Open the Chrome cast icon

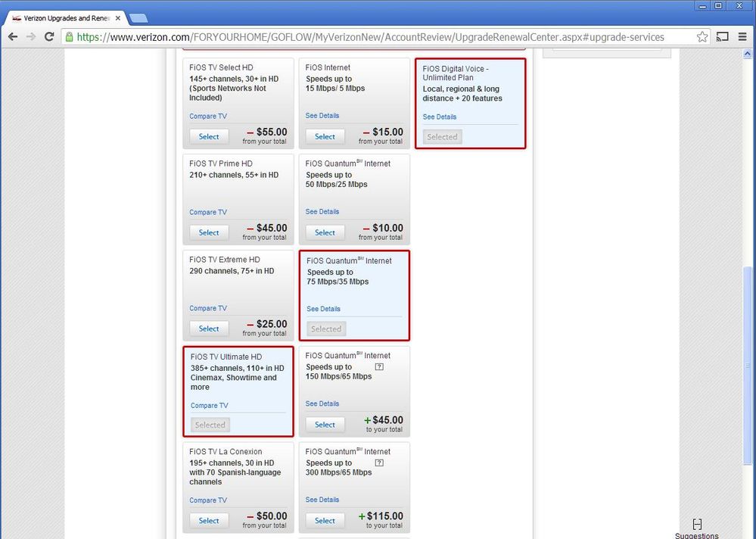(x=722, y=36)
